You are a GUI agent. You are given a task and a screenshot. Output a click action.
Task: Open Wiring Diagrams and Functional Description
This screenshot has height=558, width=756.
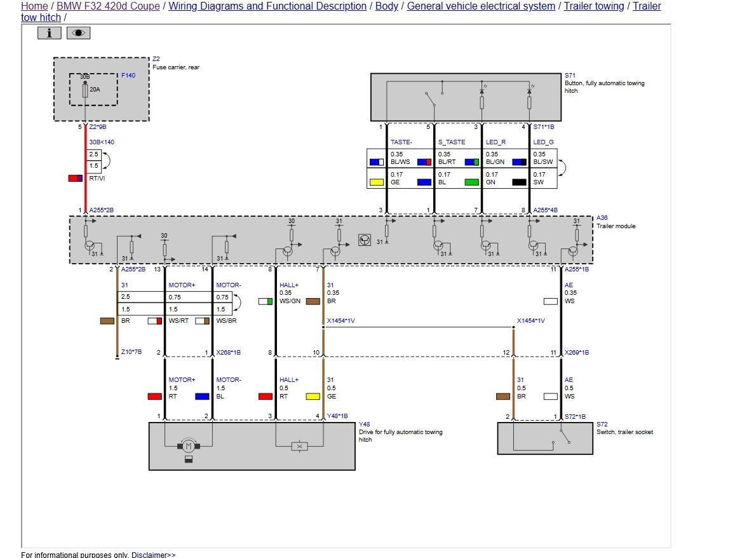267,6
